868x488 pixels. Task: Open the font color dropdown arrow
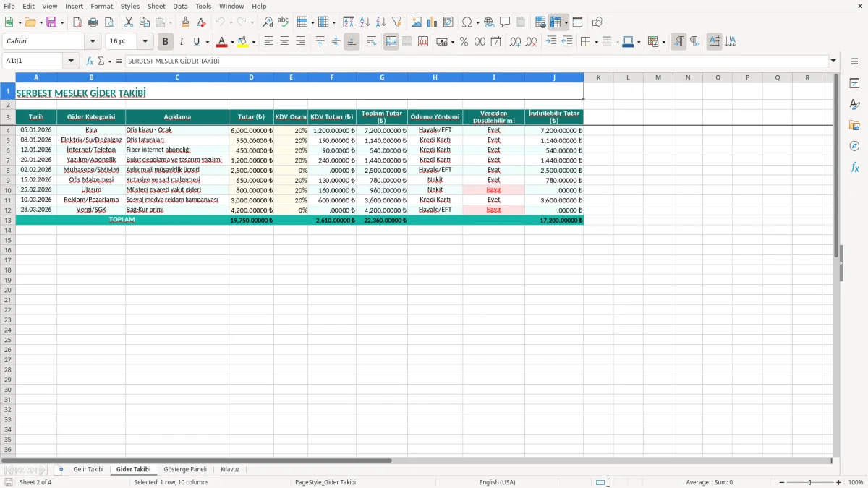232,42
